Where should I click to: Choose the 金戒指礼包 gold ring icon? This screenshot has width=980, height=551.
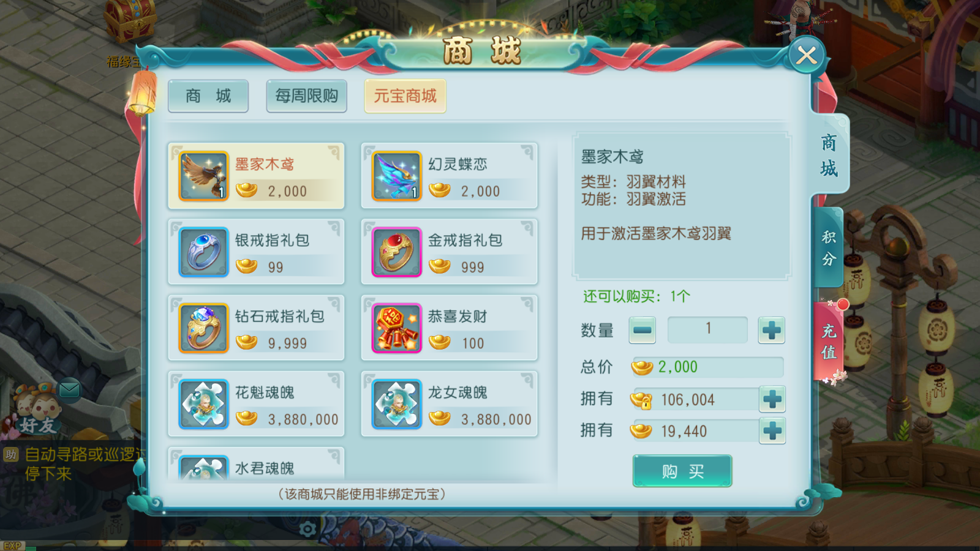tap(397, 252)
